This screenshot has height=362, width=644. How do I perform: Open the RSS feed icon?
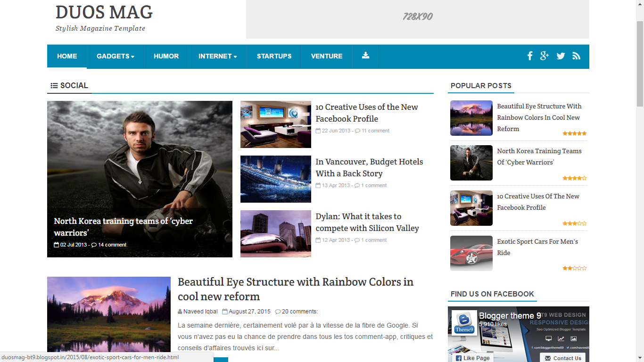point(576,56)
